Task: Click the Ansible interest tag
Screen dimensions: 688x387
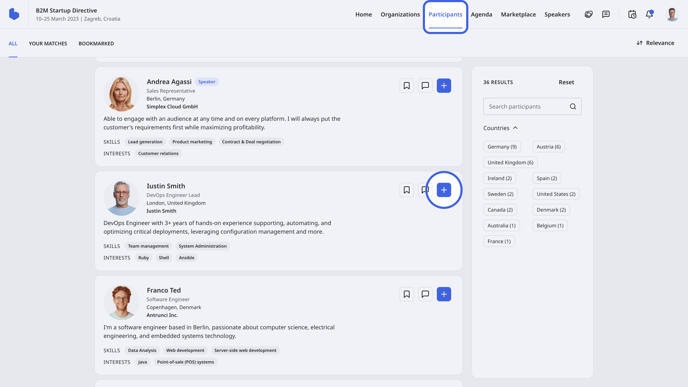Action: click(186, 258)
